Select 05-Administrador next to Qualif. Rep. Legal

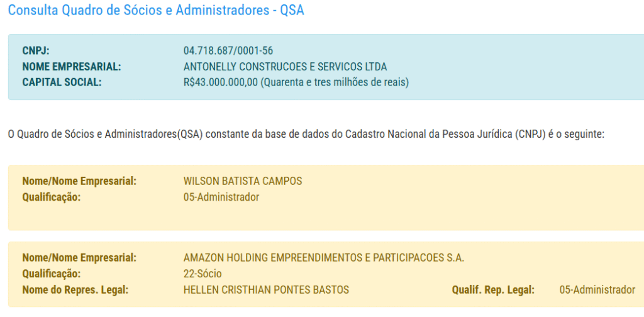click(x=597, y=290)
